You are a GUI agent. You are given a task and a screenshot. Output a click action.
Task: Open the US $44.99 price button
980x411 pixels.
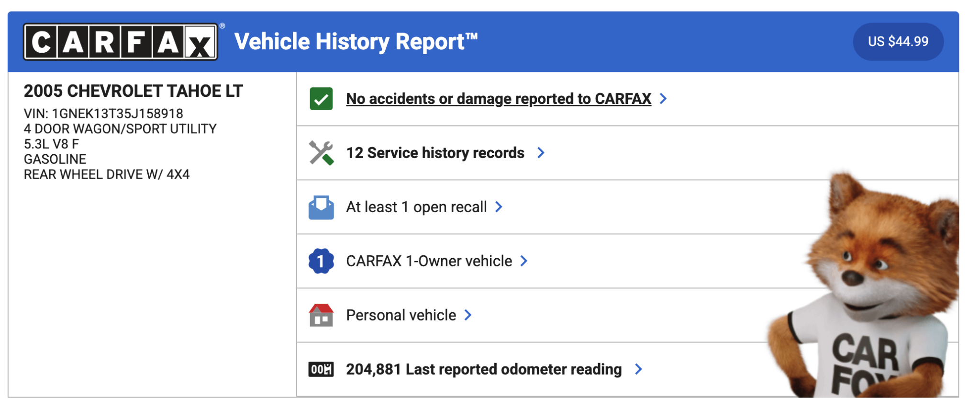coord(898,42)
